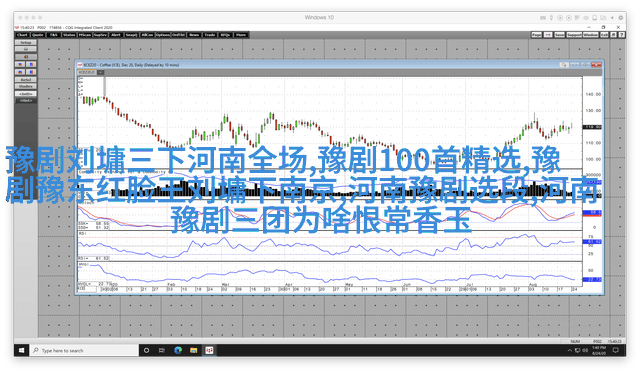Expand the More toolbar options
The image size is (640, 373).
241,35
